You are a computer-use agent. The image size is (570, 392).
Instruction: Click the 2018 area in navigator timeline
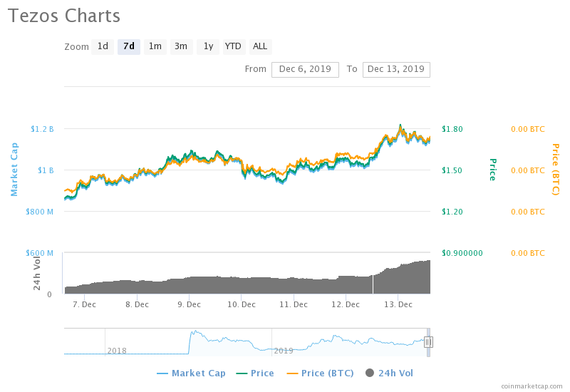[x=117, y=350]
